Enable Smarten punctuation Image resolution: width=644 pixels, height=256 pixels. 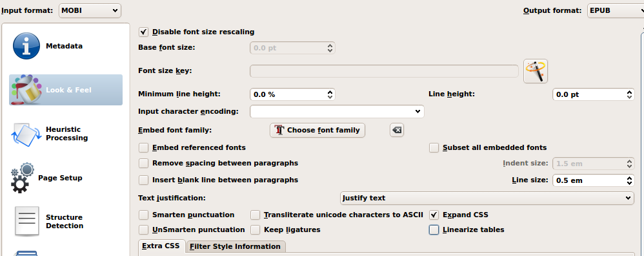pyautogui.click(x=143, y=215)
